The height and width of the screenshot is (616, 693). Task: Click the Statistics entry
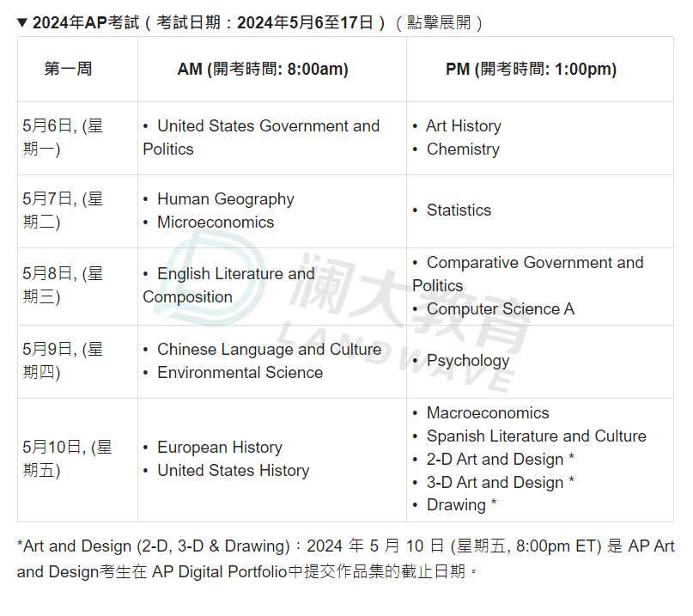pos(459,210)
